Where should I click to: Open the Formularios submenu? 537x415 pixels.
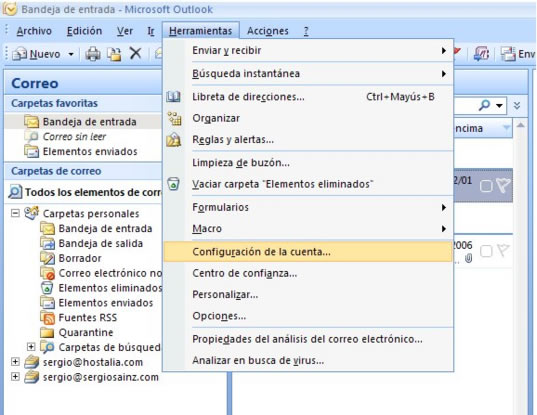pos(308,207)
